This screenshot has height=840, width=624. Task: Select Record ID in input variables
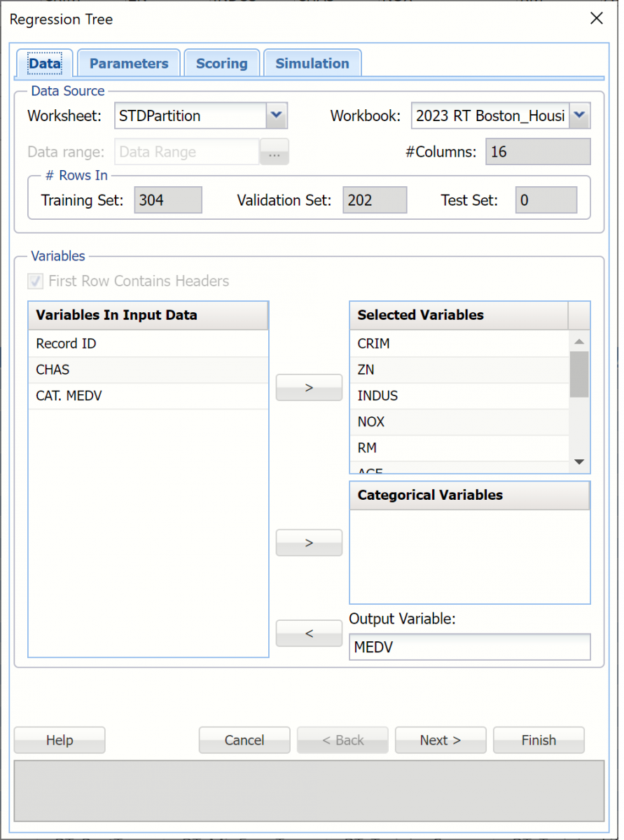pyautogui.click(x=66, y=344)
